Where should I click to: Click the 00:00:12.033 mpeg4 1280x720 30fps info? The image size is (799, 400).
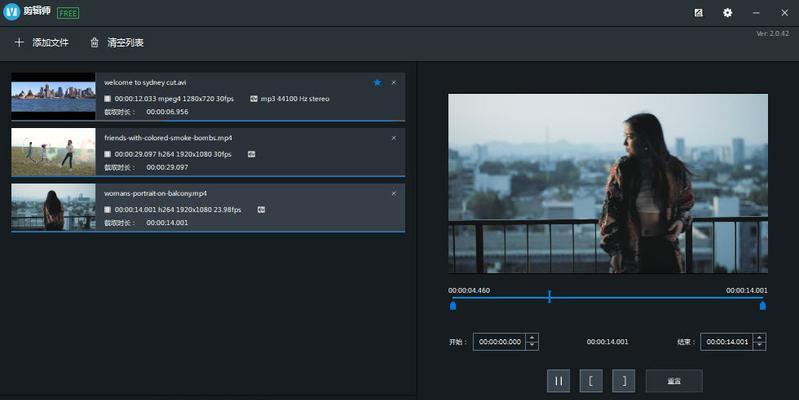pyautogui.click(x=174, y=99)
